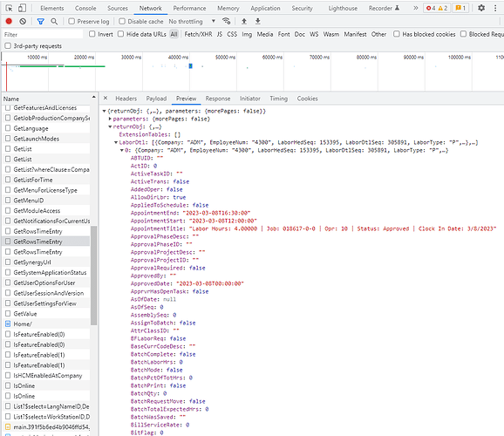Close the request details pane
Screen dimensions: 504x436
pyautogui.click(x=106, y=98)
